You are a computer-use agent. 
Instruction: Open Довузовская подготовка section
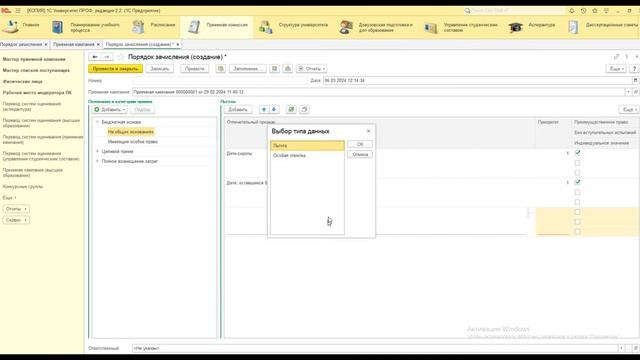pyautogui.click(x=376, y=27)
